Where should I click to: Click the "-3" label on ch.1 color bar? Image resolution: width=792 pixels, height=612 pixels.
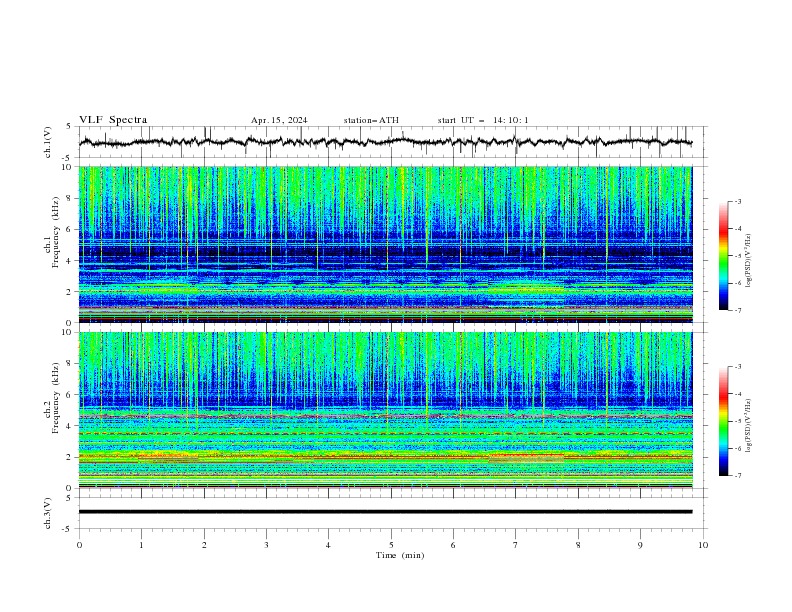[x=737, y=201]
